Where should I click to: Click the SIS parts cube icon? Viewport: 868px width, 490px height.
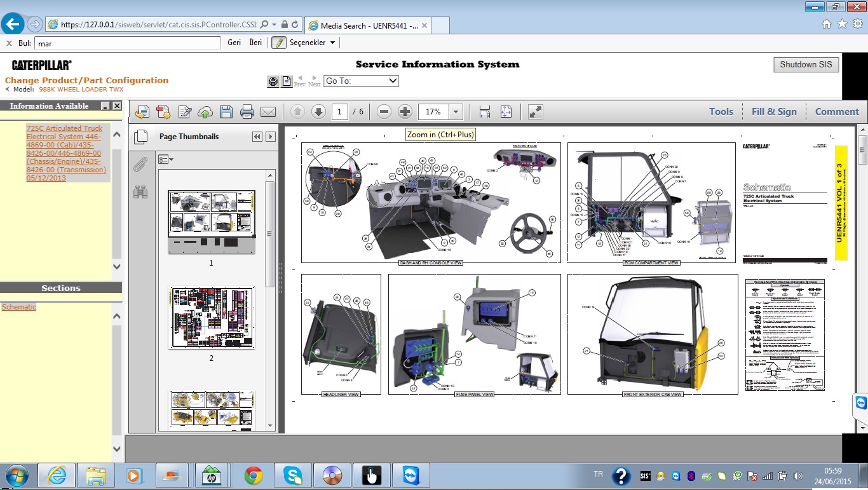pyautogui.click(x=273, y=81)
